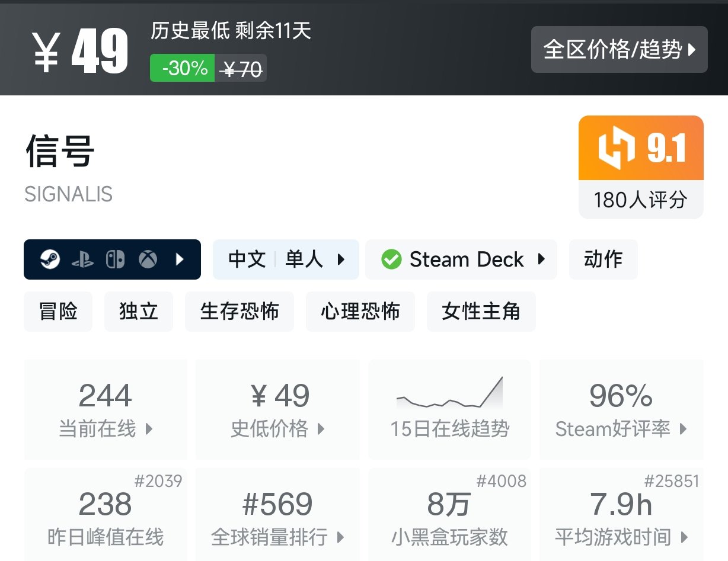
Task: Open the 中文 单人 language details
Action: [x=286, y=259]
